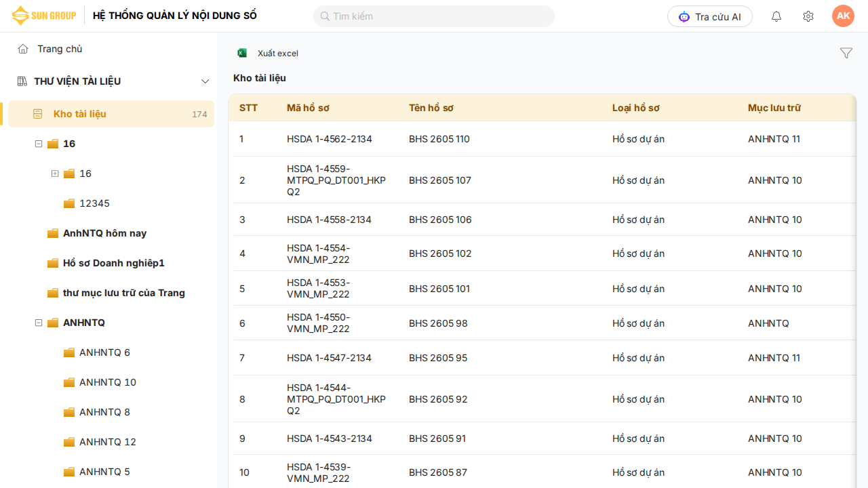Click folder icon of 12345
This screenshot has height=488, width=868.
point(69,203)
